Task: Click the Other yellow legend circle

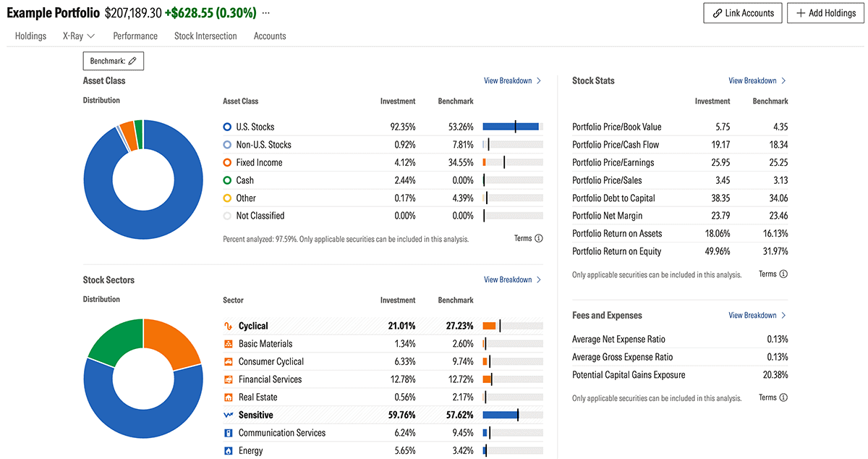Action: click(x=227, y=198)
